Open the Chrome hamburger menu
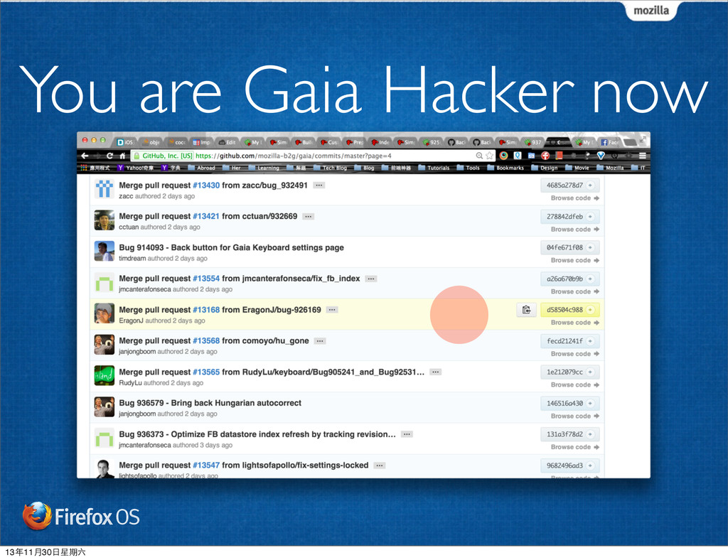 pos(643,156)
